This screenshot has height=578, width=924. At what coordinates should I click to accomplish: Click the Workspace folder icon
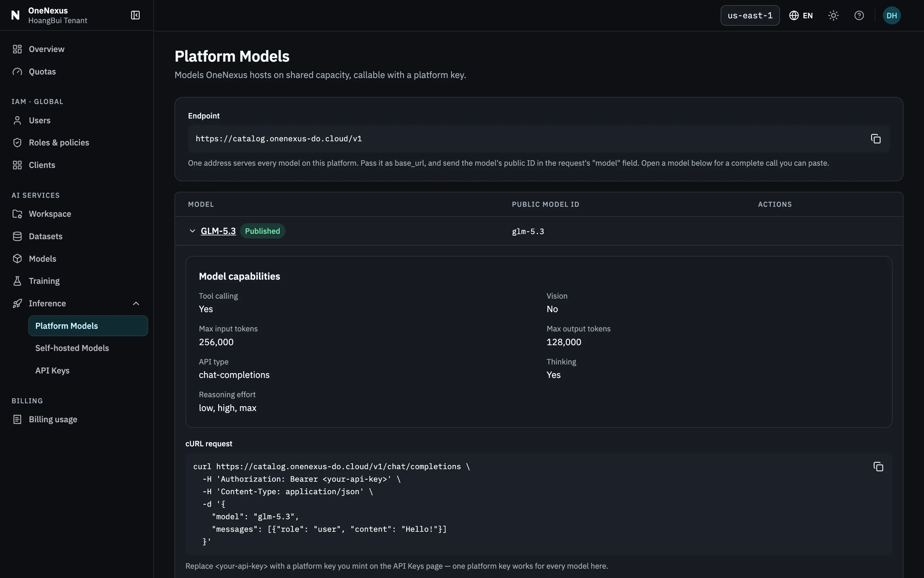[17, 214]
